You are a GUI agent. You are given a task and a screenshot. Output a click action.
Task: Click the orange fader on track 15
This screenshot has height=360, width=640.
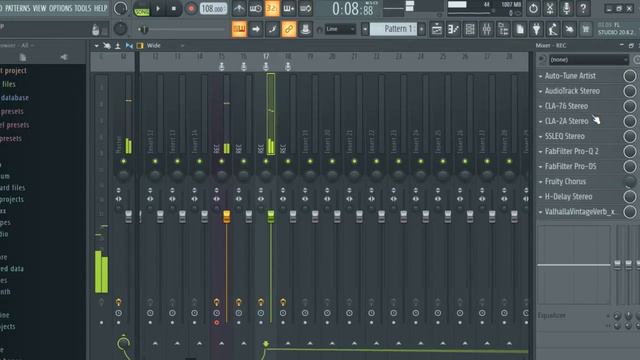click(227, 217)
